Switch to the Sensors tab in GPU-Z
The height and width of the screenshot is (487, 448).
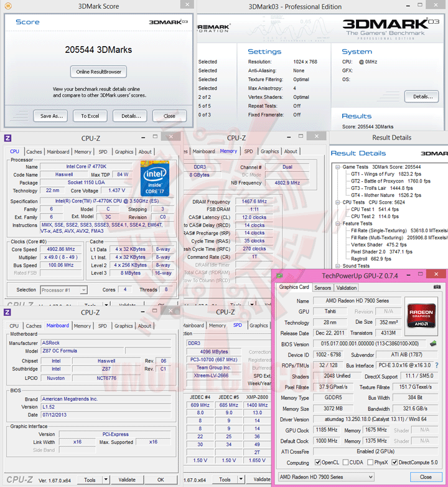(323, 288)
